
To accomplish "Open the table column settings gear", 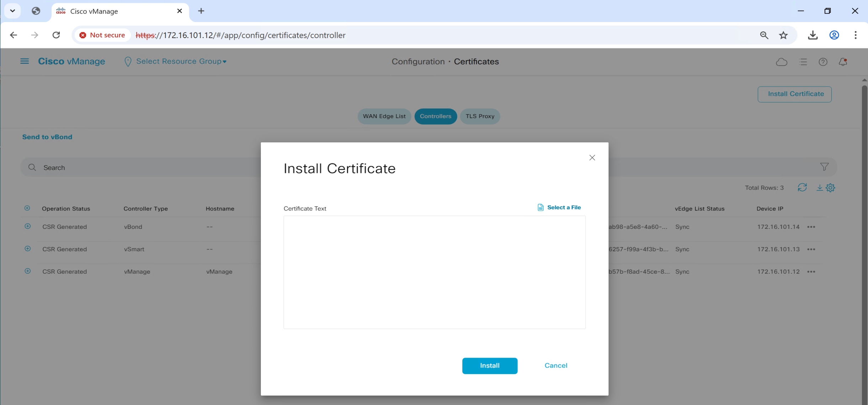I will 830,188.
